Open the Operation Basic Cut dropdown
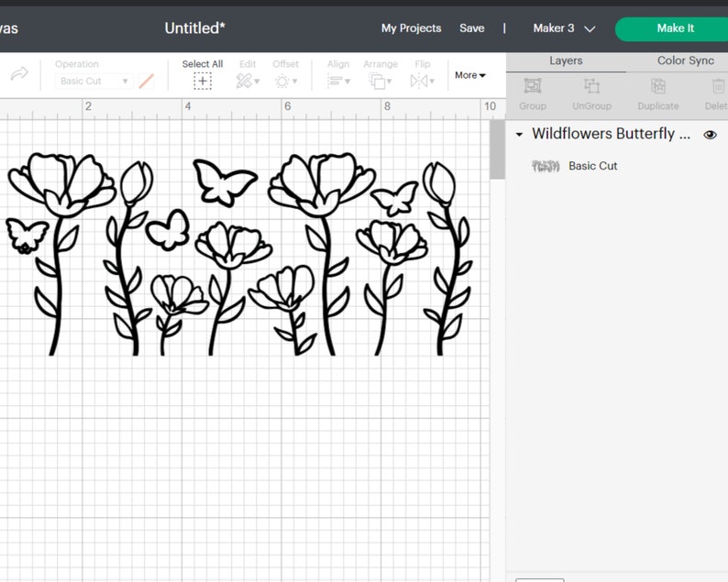The image size is (728, 582). point(94,81)
